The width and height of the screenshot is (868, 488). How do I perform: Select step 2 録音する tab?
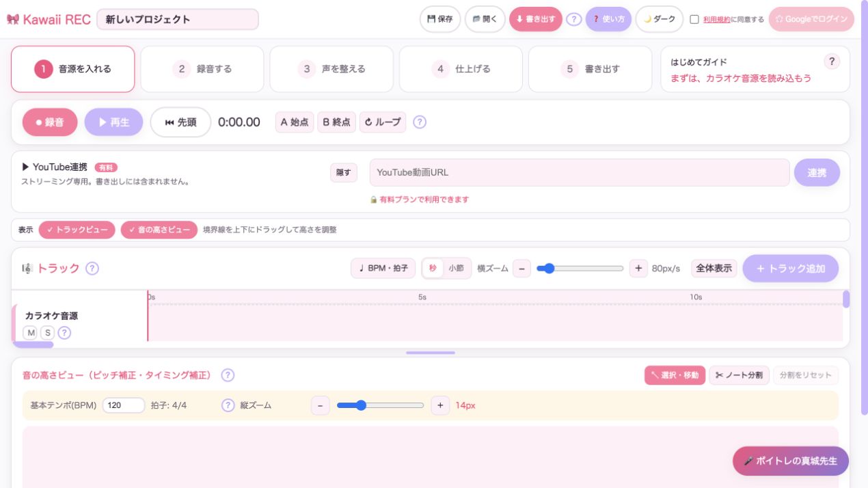click(202, 69)
